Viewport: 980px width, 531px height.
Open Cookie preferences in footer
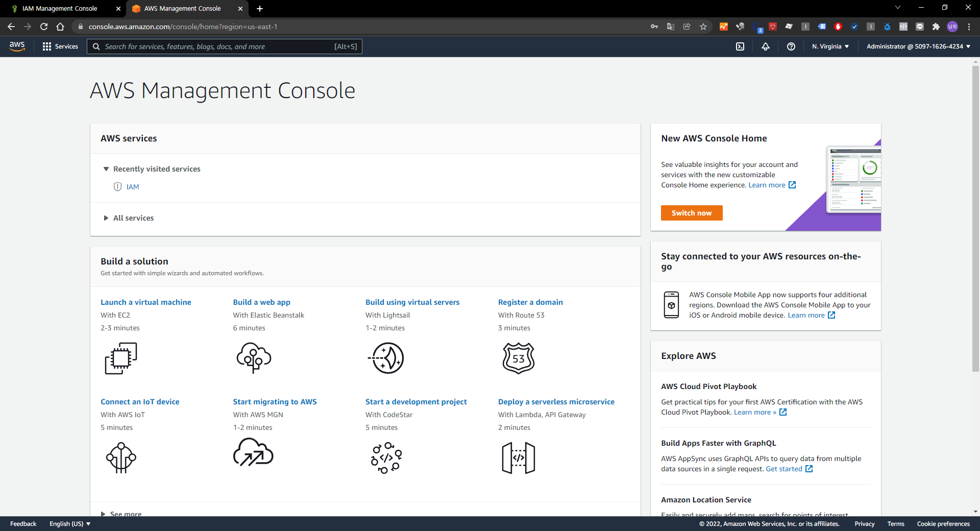943,524
